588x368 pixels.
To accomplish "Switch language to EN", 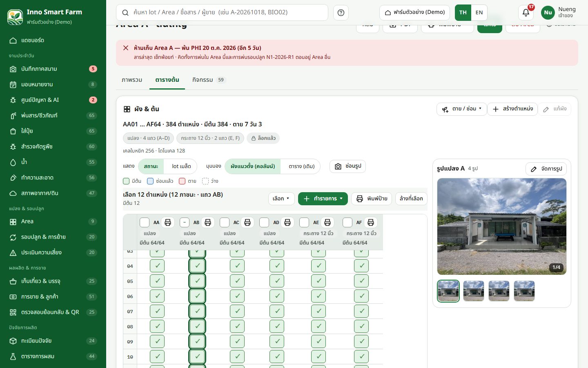I will 479,13.
